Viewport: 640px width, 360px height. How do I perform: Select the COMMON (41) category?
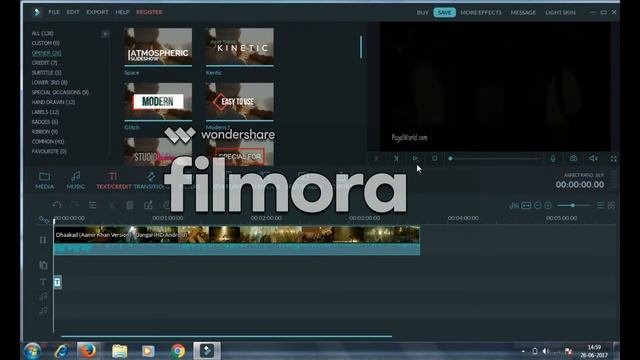click(48, 142)
